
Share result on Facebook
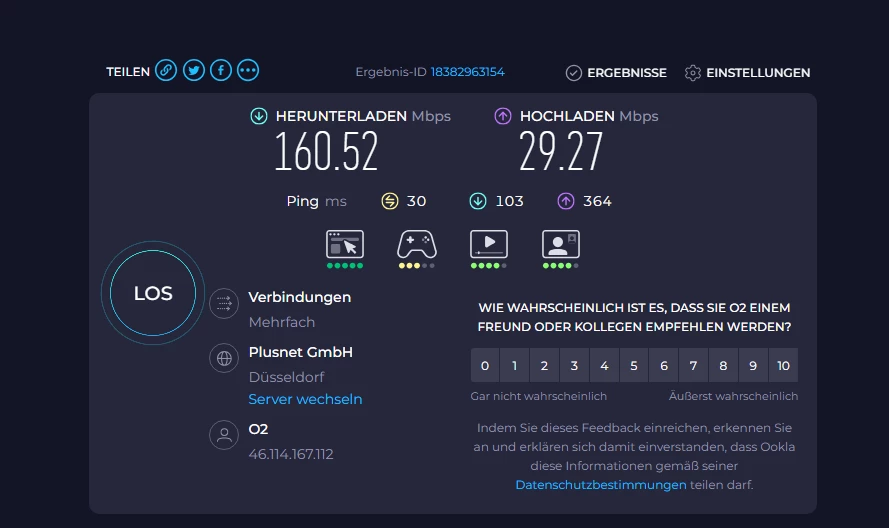221,70
